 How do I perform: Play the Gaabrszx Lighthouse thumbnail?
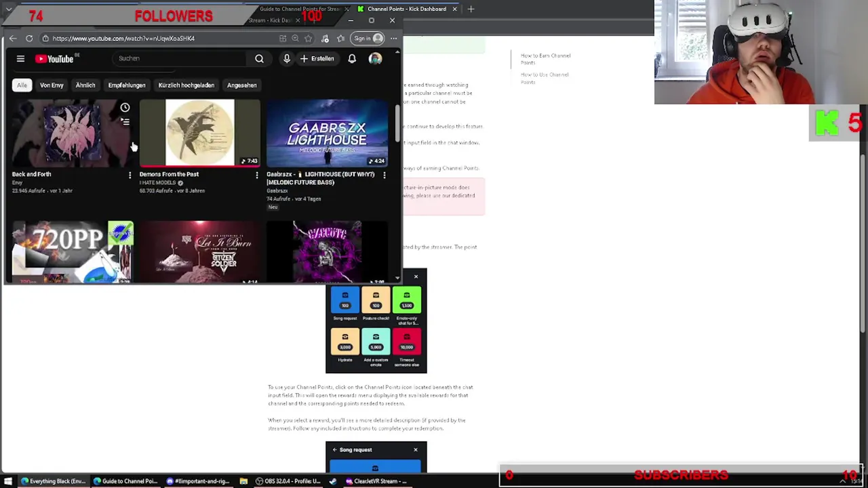pos(327,133)
